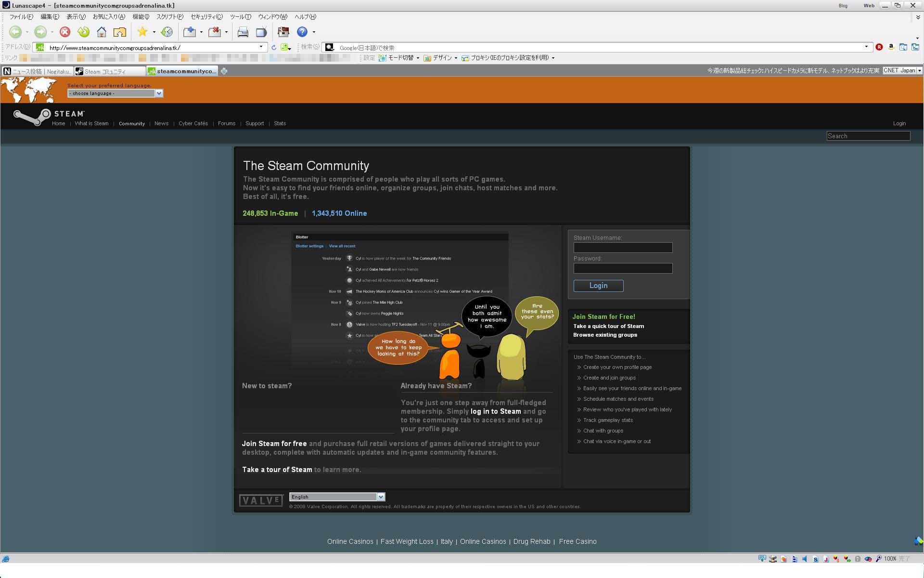Click the folder-with-house toolbar icon

click(119, 32)
